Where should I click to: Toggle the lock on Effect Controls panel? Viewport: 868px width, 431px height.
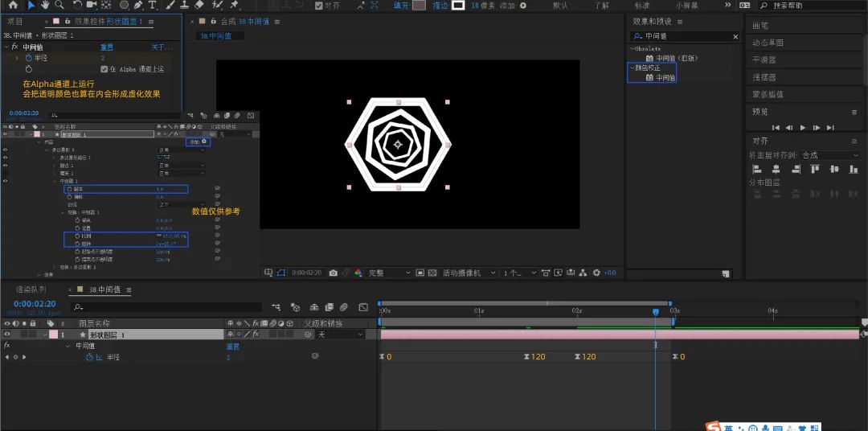tap(68, 21)
